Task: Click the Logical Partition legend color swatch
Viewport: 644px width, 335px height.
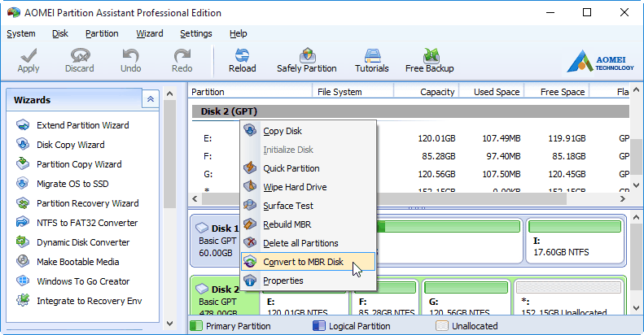Action: click(x=318, y=326)
